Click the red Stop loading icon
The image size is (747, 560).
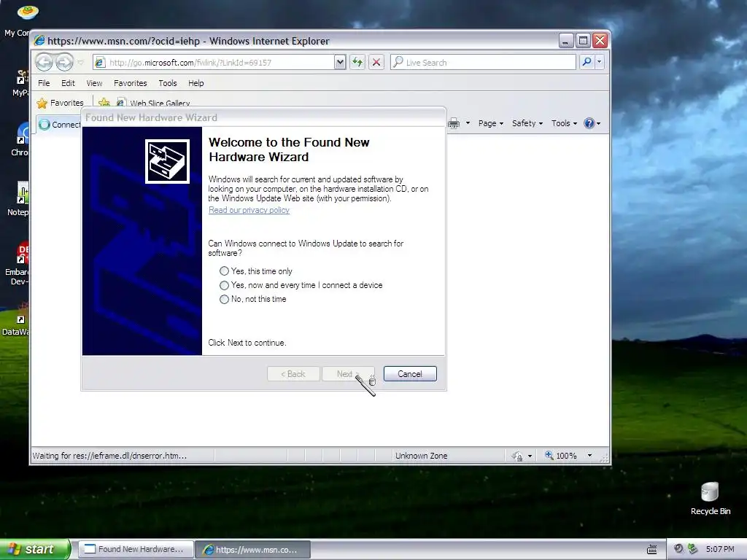click(376, 62)
